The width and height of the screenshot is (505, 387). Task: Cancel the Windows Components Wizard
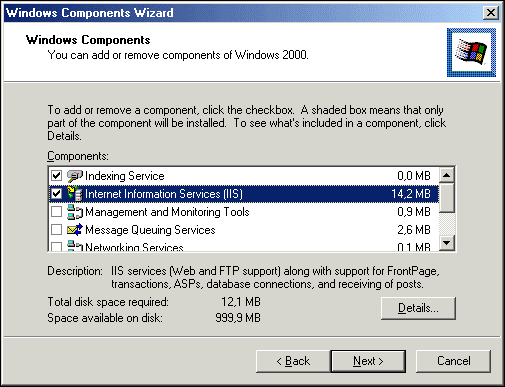click(453, 361)
